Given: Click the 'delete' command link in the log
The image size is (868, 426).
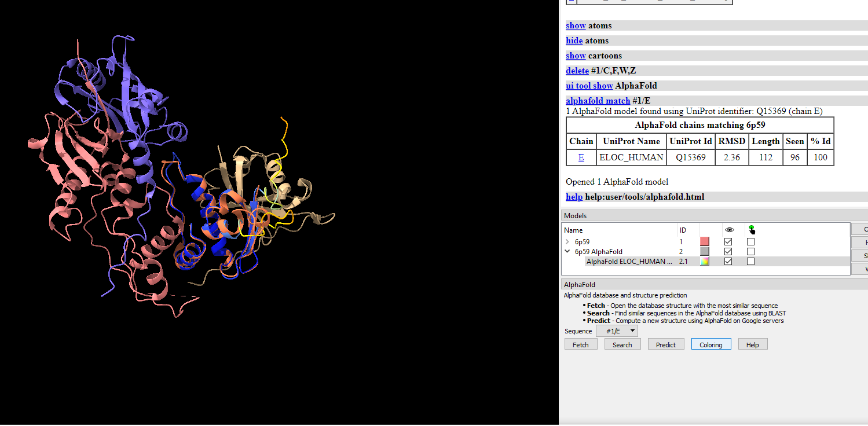Looking at the screenshot, I should [577, 71].
